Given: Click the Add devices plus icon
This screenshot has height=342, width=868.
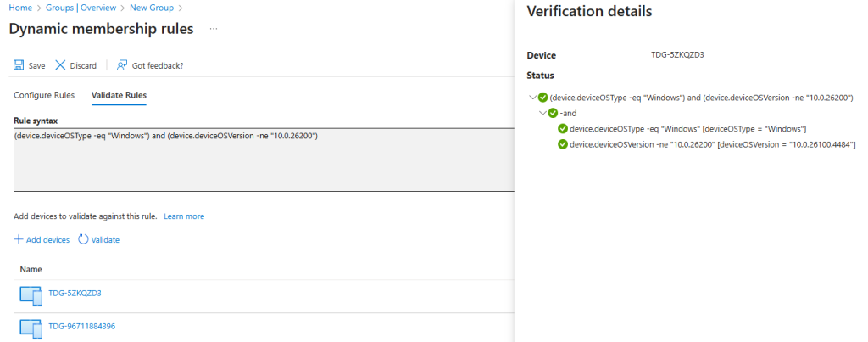Looking at the screenshot, I should click(19, 240).
